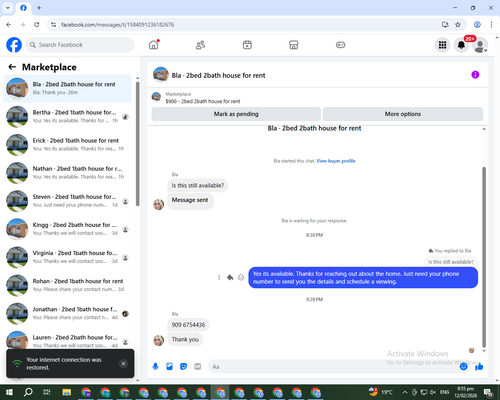Open a new browser tab with plus

pyautogui.click(x=39, y=8)
